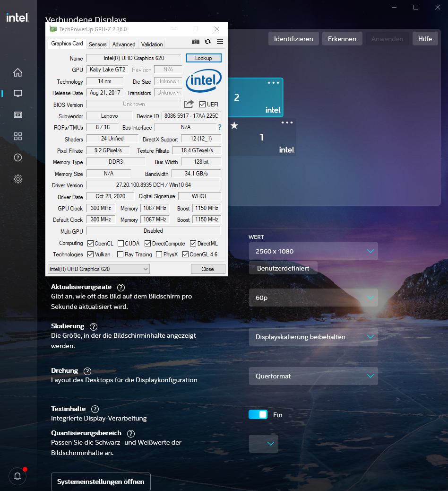
Task: Open help icon next to Skalierung
Action: tap(94, 326)
